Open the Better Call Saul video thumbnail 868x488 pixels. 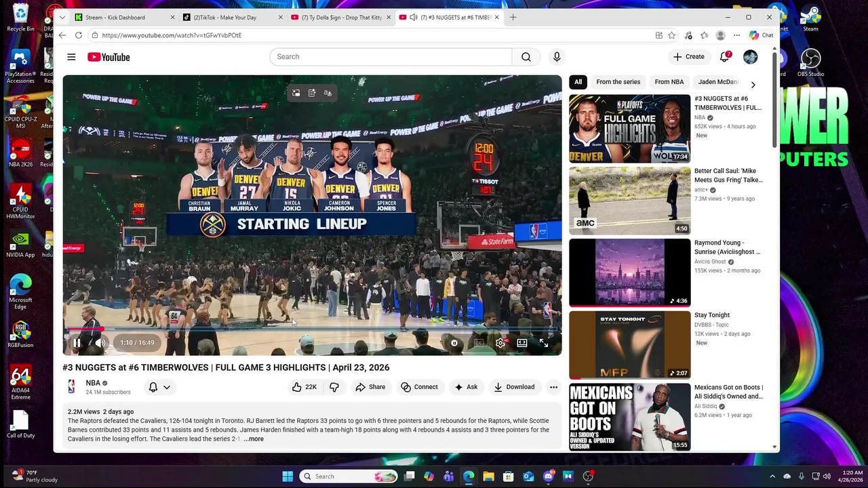coord(629,201)
